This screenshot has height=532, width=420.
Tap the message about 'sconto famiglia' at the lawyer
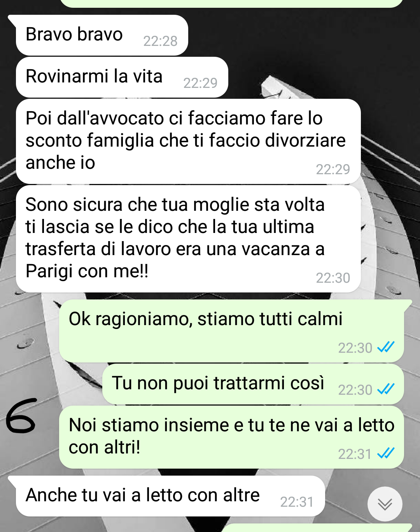pos(188,141)
